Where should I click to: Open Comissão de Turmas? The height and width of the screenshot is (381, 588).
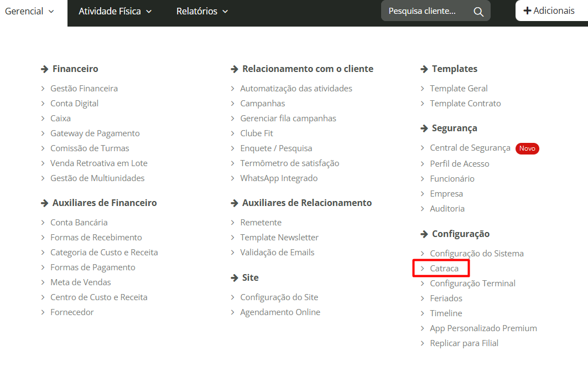click(90, 148)
